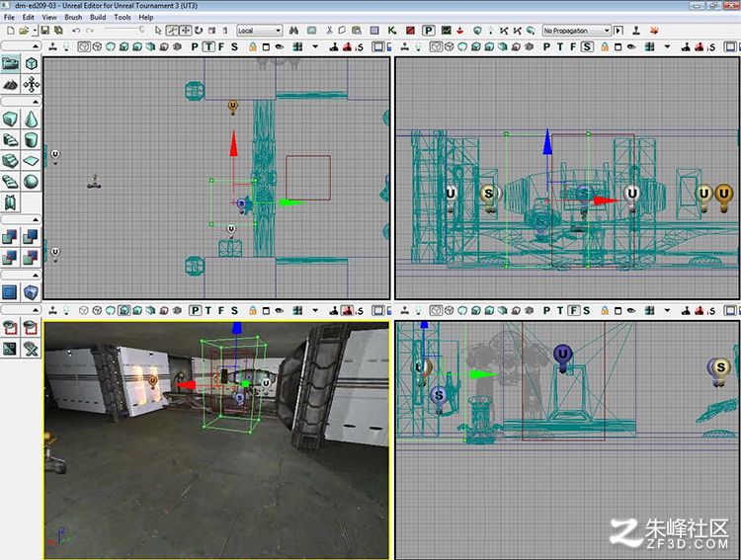741x560 pixels.
Task: Collapse the Volumes section expander
Action: [x=21, y=275]
